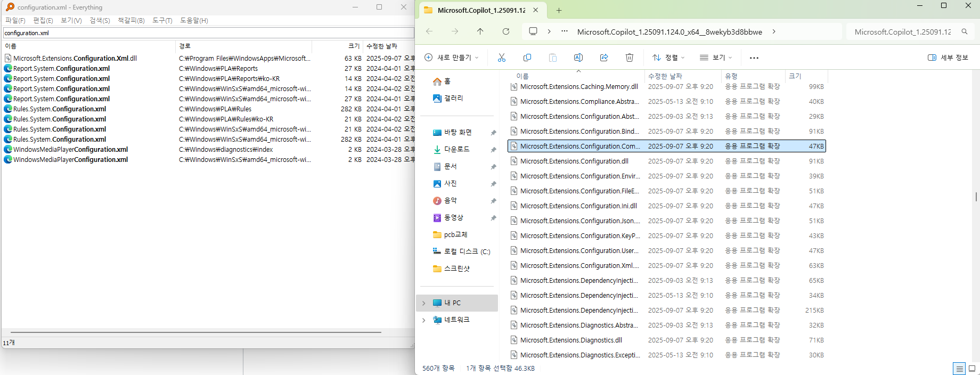Click Everything's horizontal scrollbar
The height and width of the screenshot is (375, 980).
tap(196, 332)
